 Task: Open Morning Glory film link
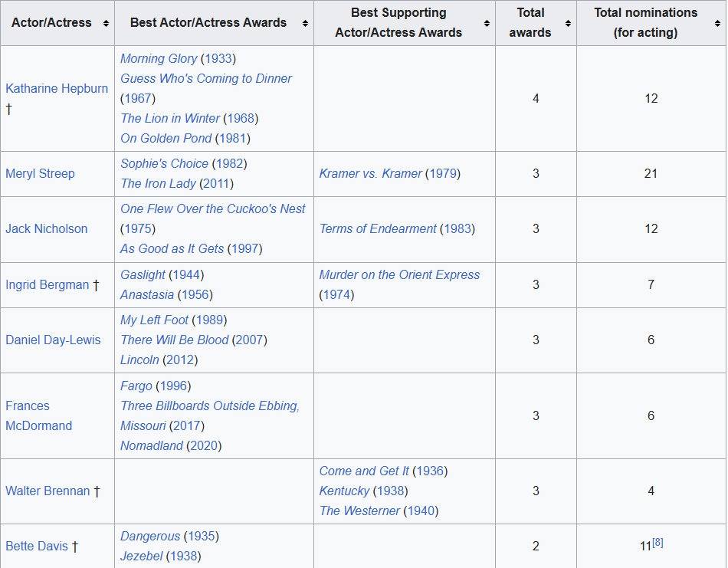point(159,58)
